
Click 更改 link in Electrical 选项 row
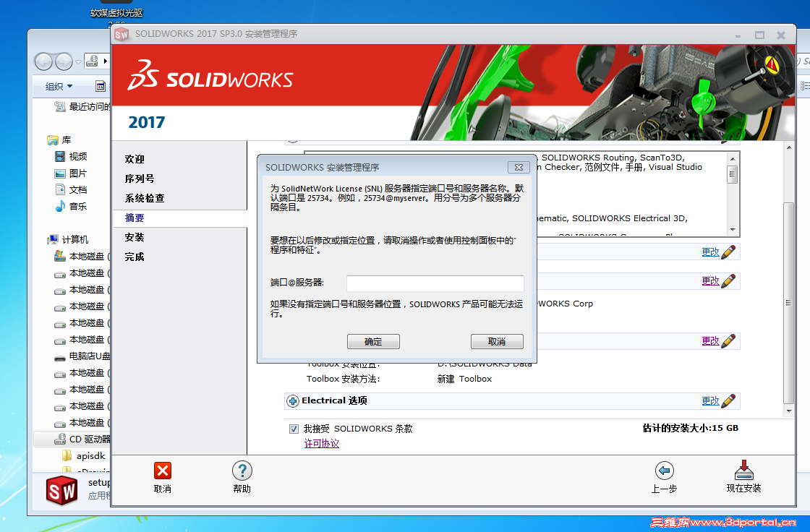pos(710,401)
